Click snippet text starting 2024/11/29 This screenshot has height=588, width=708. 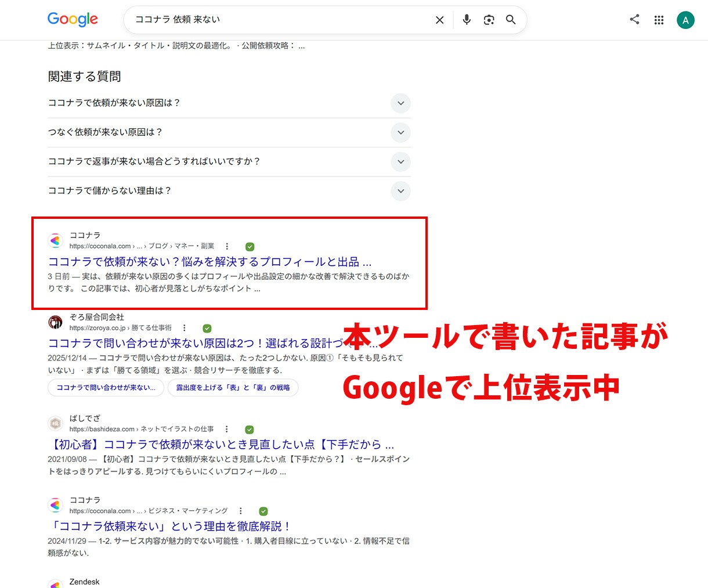pos(229,547)
